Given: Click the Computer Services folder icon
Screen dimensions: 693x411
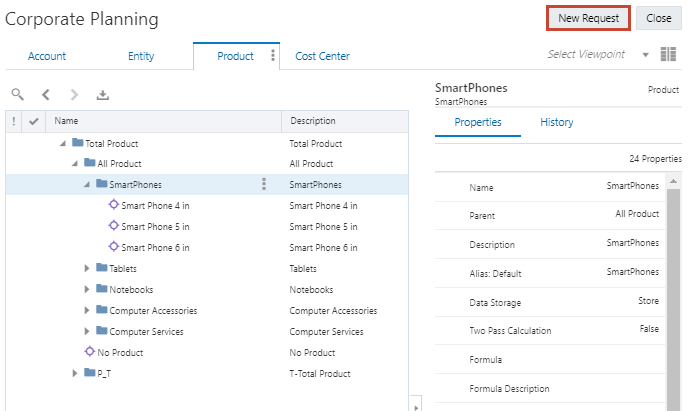Looking at the screenshot, I should click(x=102, y=330).
